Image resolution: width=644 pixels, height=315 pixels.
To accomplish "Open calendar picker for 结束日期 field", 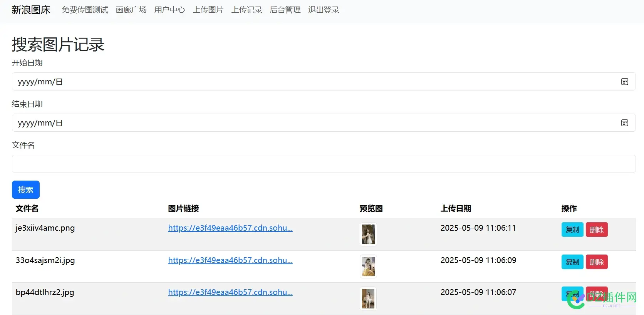I will pyautogui.click(x=624, y=123).
